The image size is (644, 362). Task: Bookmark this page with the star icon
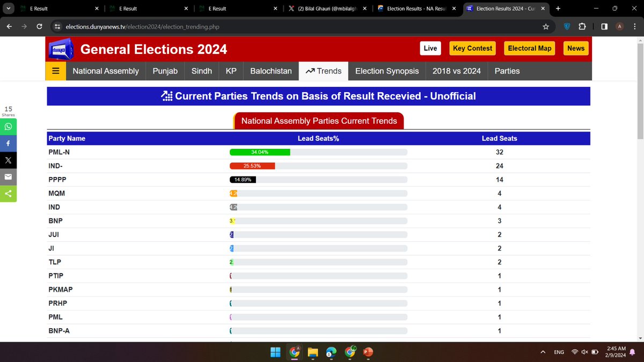coord(546,27)
